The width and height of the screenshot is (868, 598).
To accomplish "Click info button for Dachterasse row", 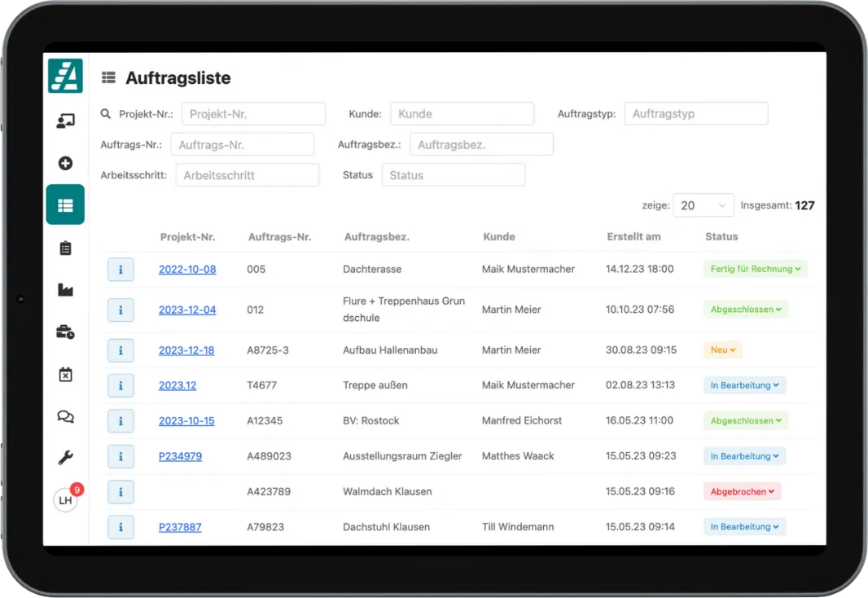I will point(121,269).
